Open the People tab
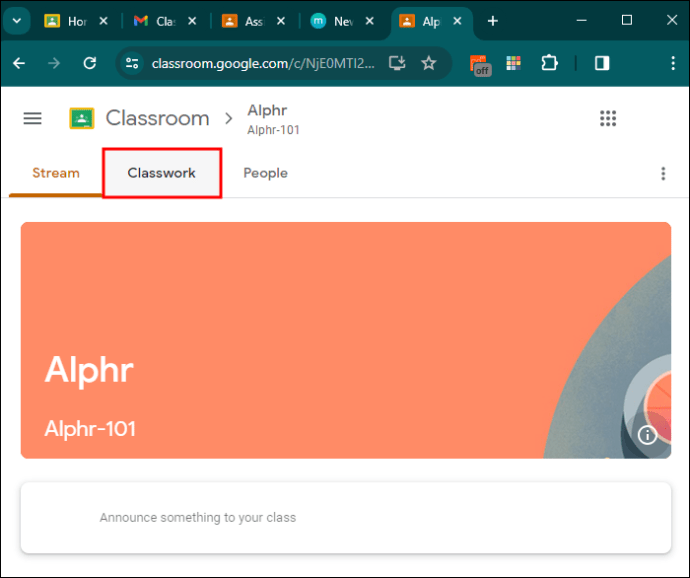 [x=265, y=173]
